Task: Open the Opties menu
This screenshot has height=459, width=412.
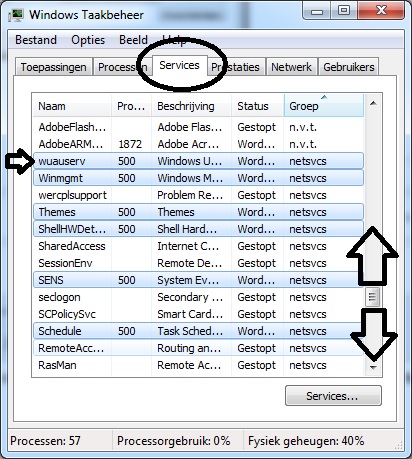Action: [x=88, y=40]
